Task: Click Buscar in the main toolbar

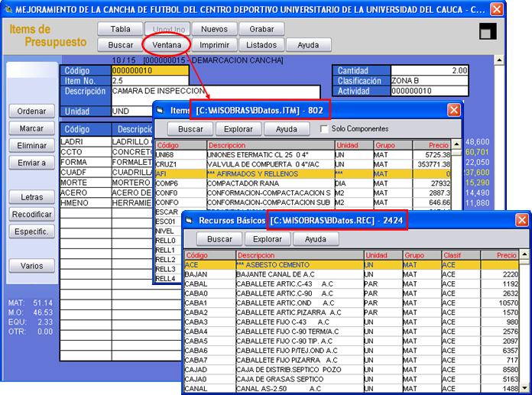Action: coord(120,45)
